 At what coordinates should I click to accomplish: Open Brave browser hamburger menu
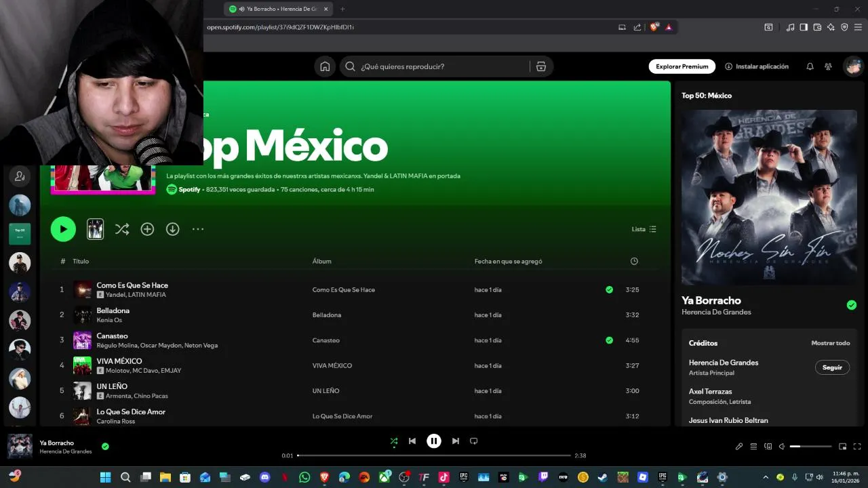click(859, 27)
